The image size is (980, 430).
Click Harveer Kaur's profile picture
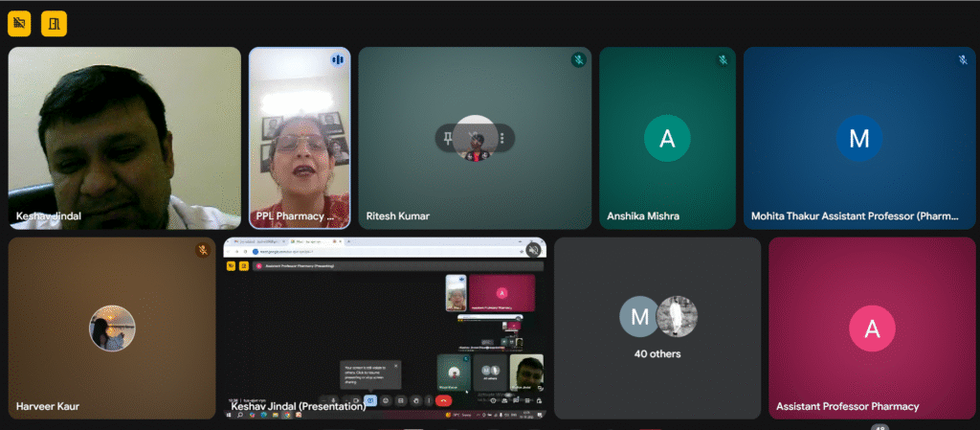[112, 328]
